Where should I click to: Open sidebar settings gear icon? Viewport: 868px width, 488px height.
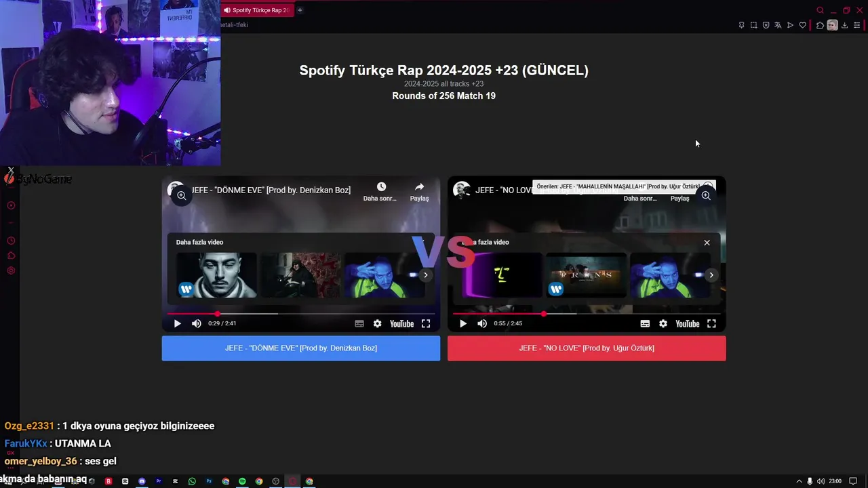[x=11, y=270]
